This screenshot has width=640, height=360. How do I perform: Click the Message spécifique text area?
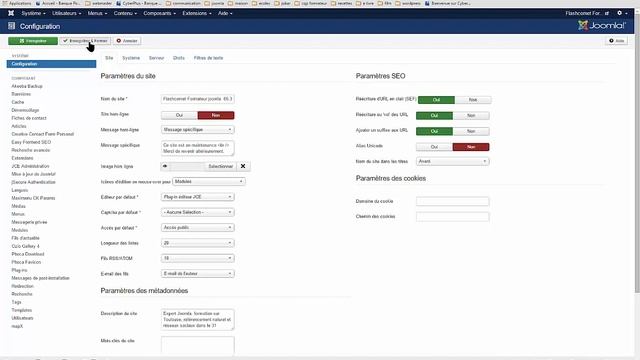198,148
